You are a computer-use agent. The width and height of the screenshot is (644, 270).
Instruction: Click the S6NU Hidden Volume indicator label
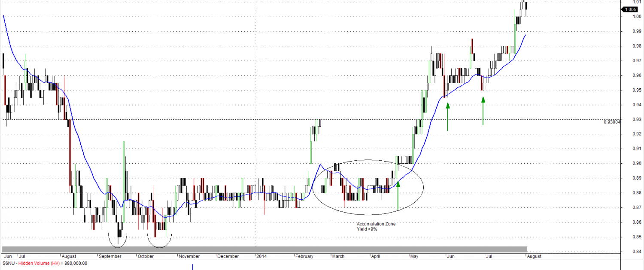click(45, 264)
